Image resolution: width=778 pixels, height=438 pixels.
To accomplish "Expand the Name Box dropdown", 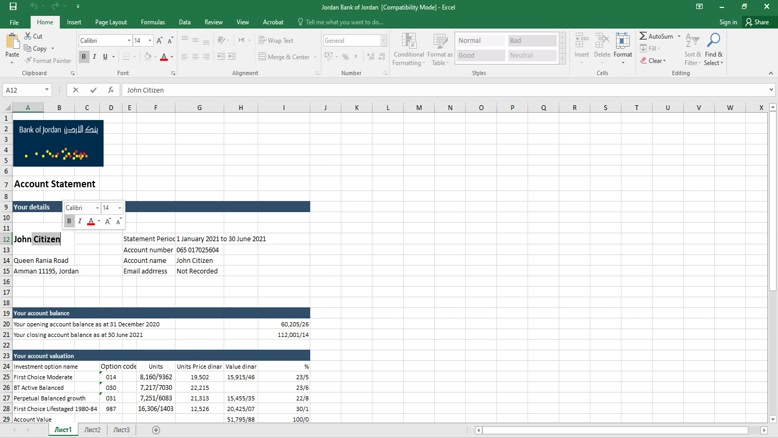I will (47, 90).
